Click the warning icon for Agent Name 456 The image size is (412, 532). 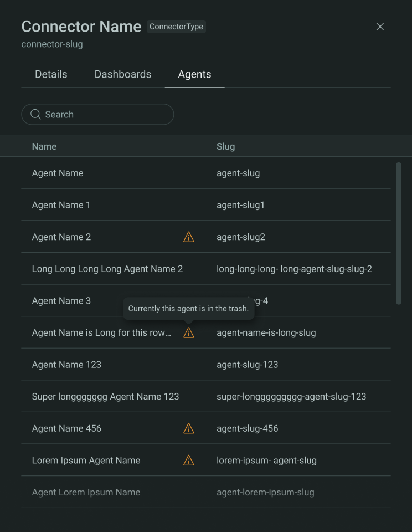[x=188, y=428]
